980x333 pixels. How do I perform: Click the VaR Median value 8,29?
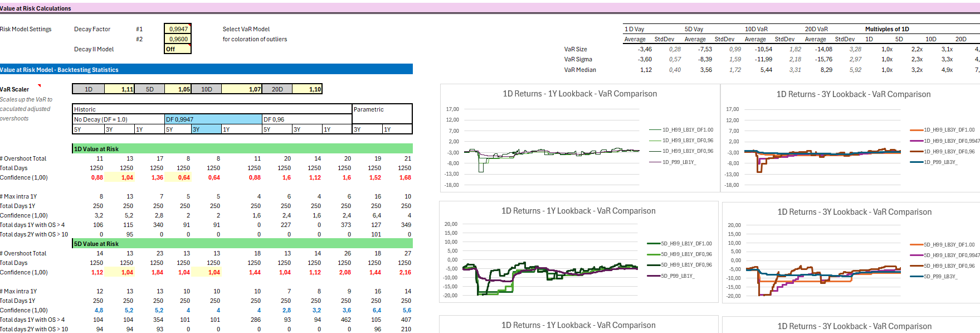[826, 70]
